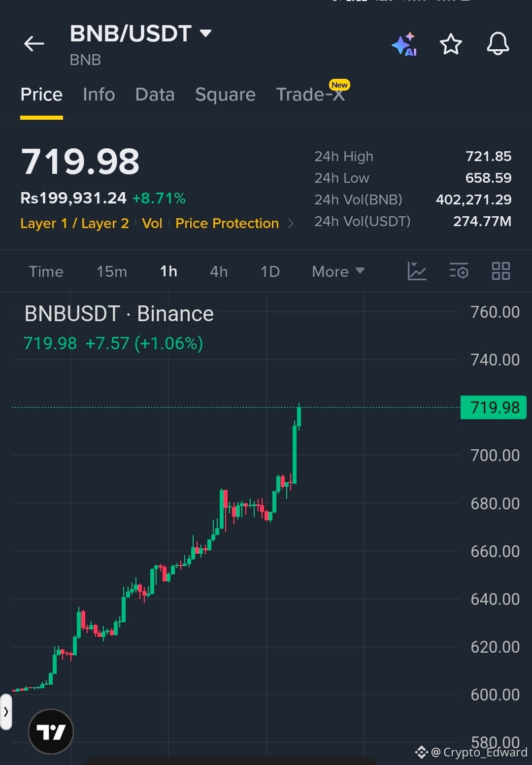Tap the Rs199,931.24 converted price
The width and height of the screenshot is (532, 765).
click(x=73, y=198)
